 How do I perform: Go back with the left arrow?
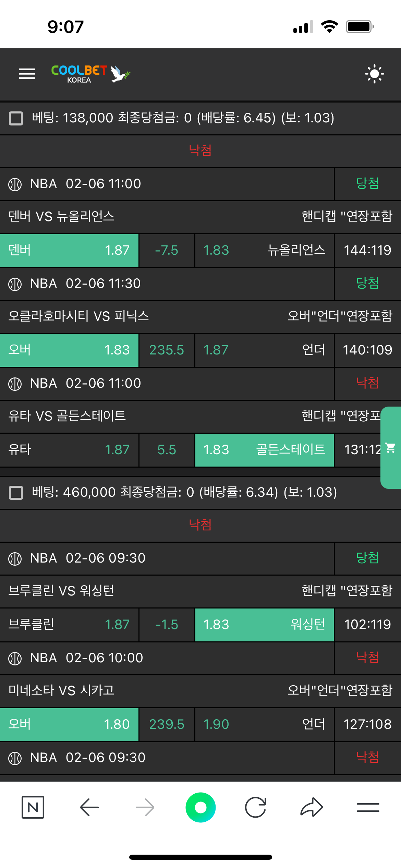pos(89,807)
